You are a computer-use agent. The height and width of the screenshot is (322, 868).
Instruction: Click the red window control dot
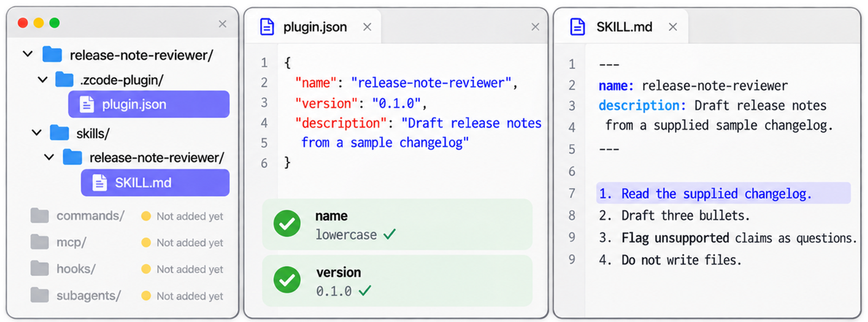point(23,23)
